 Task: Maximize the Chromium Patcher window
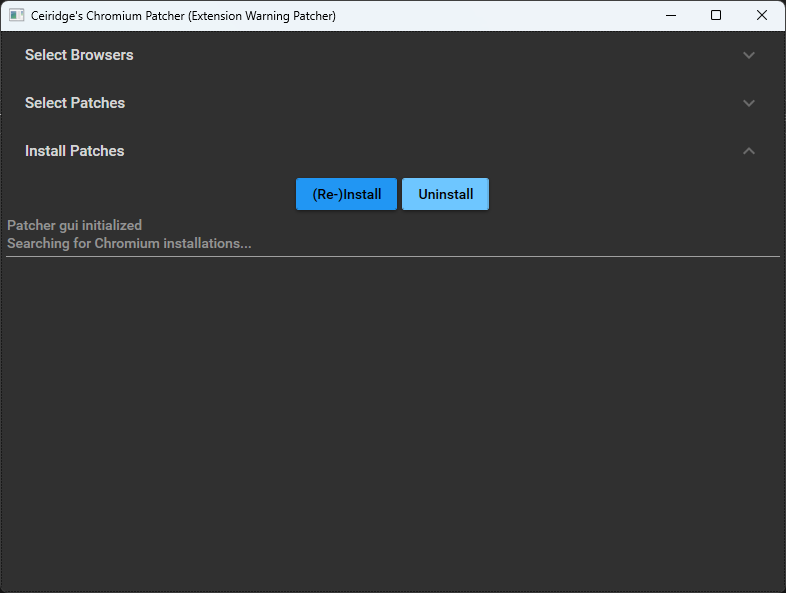716,16
